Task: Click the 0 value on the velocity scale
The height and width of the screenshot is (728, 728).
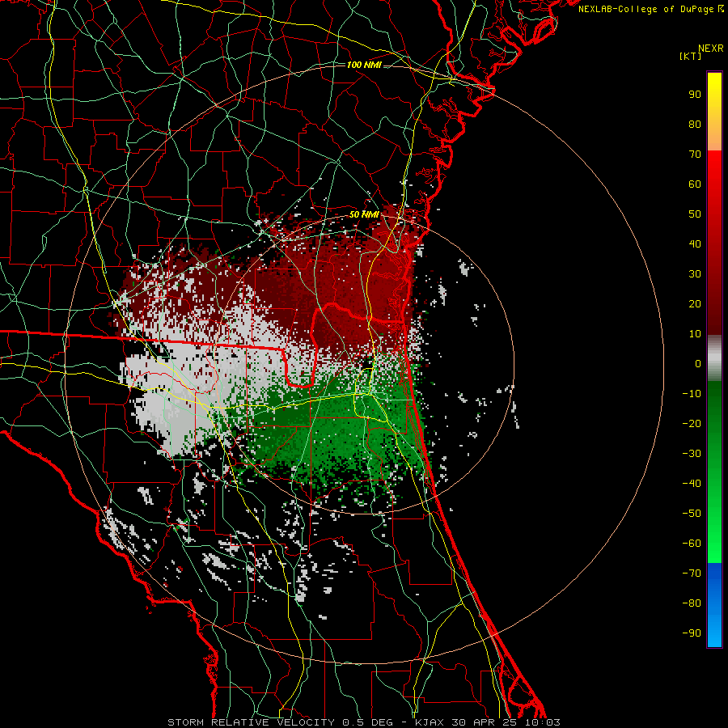Action: point(698,363)
